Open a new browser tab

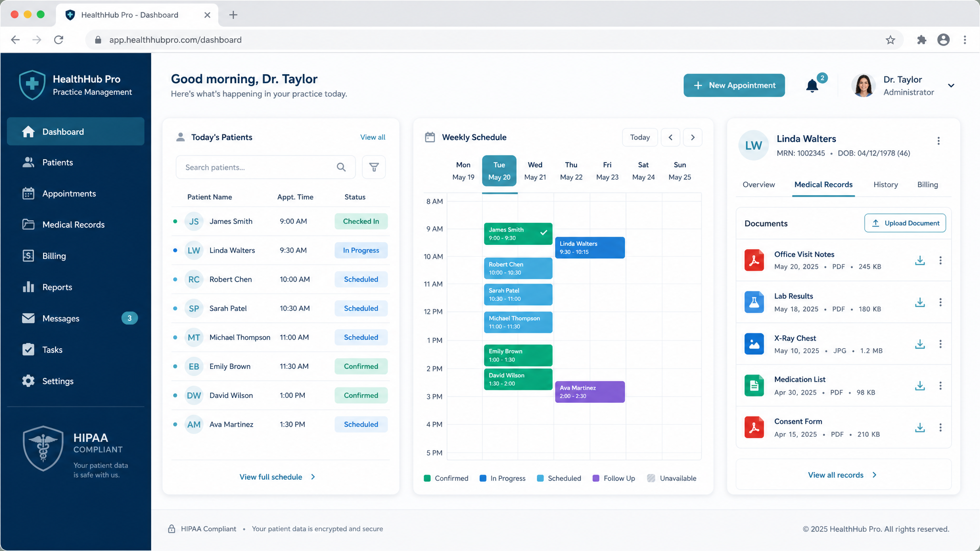[233, 15]
